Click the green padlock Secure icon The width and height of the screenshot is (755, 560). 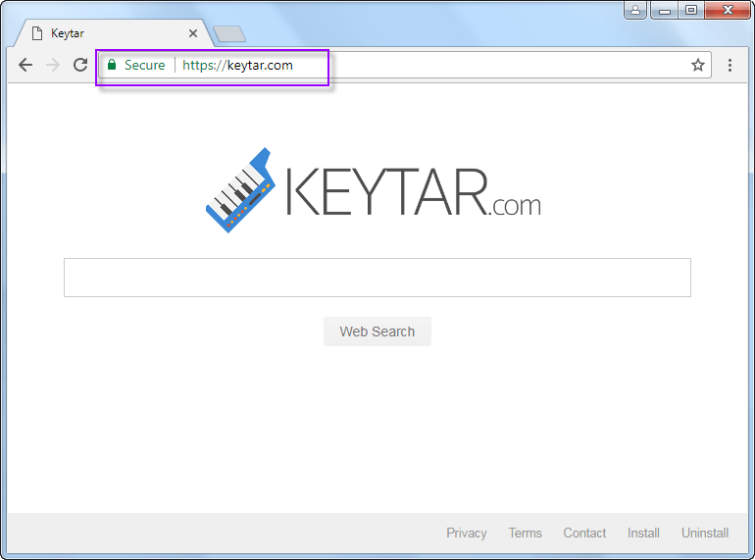(112, 65)
